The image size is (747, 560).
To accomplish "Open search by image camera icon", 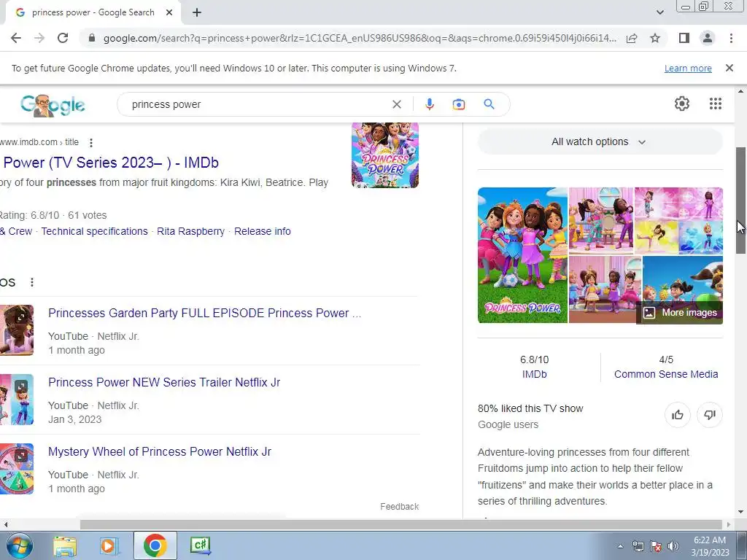I will click(x=458, y=104).
